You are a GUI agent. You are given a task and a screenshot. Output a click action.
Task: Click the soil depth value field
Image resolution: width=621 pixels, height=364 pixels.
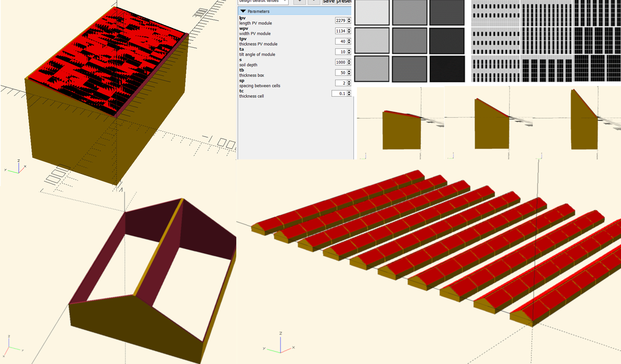coord(340,62)
